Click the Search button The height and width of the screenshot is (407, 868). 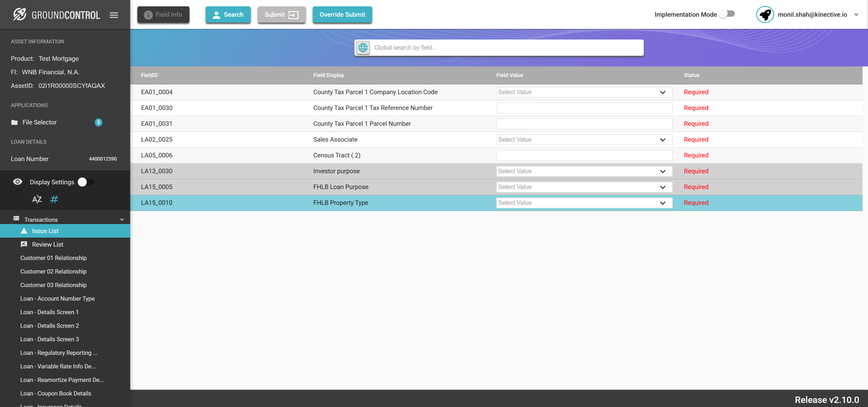pos(228,15)
